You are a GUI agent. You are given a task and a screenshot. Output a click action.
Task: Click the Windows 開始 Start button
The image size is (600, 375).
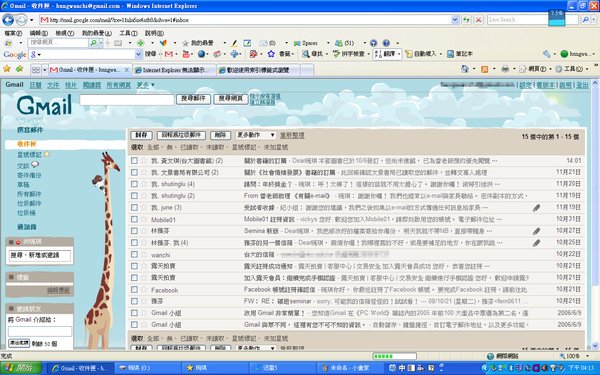21,368
